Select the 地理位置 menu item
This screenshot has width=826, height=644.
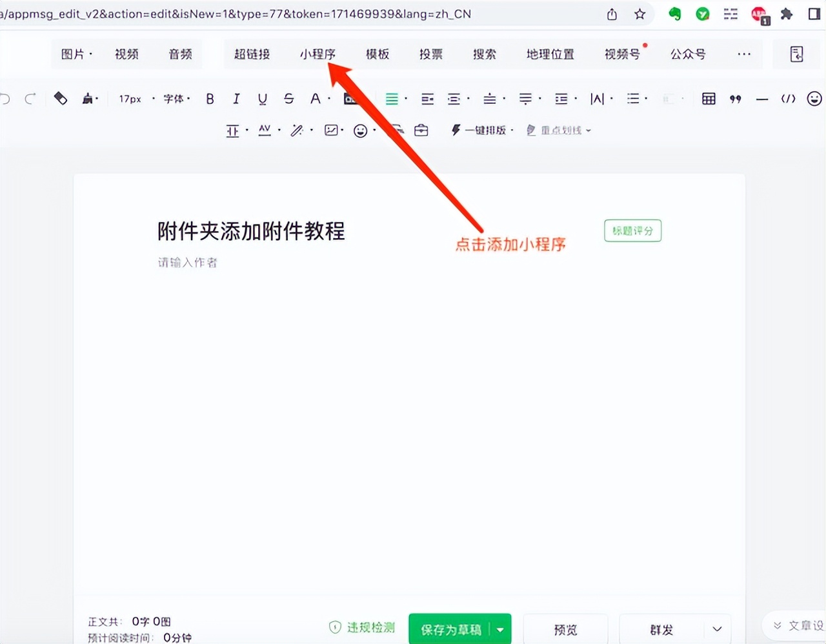(x=550, y=54)
